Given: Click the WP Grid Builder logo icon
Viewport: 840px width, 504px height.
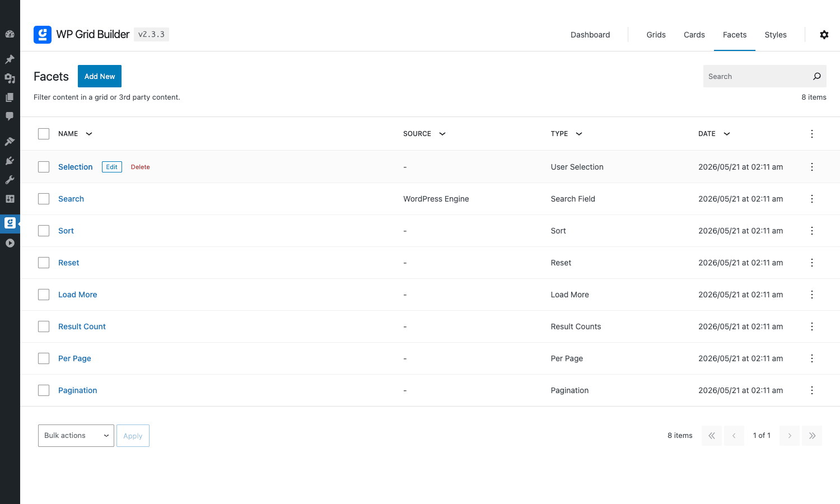Looking at the screenshot, I should click(43, 35).
